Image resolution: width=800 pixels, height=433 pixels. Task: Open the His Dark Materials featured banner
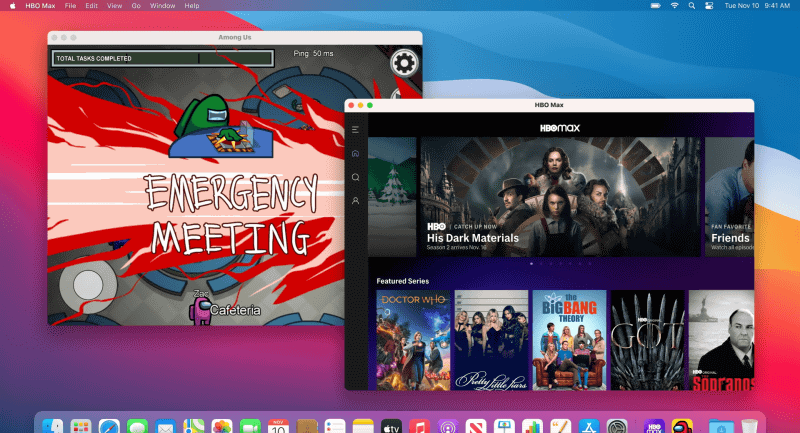pyautogui.click(x=560, y=196)
